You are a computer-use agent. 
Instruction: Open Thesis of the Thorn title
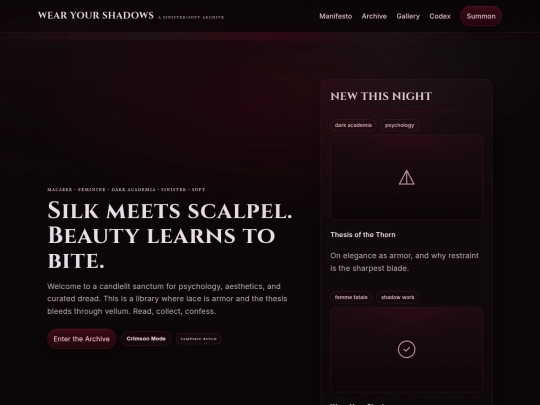point(363,235)
